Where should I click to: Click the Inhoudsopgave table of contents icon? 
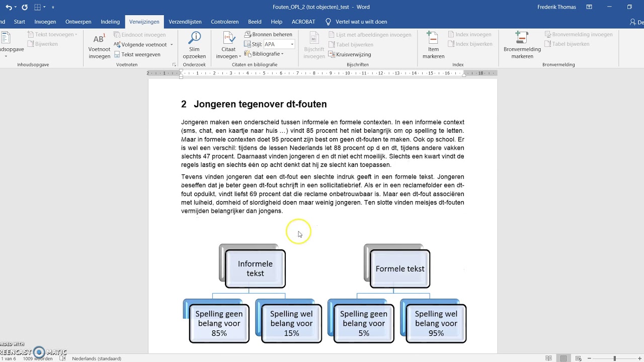[6, 38]
